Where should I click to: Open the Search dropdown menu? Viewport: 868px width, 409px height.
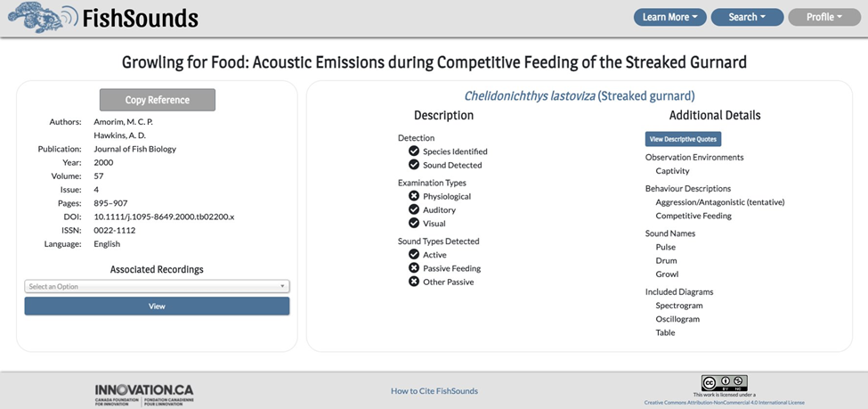(x=747, y=17)
